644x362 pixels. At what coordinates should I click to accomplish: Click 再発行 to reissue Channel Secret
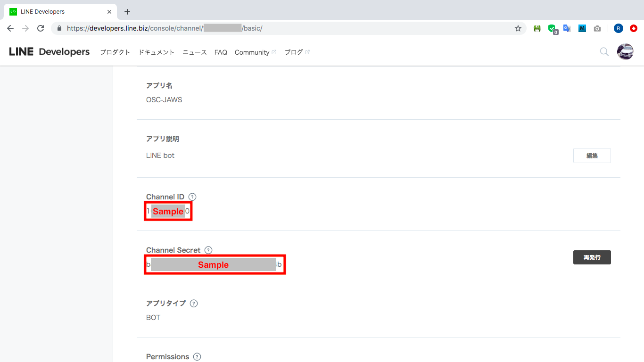click(x=592, y=257)
